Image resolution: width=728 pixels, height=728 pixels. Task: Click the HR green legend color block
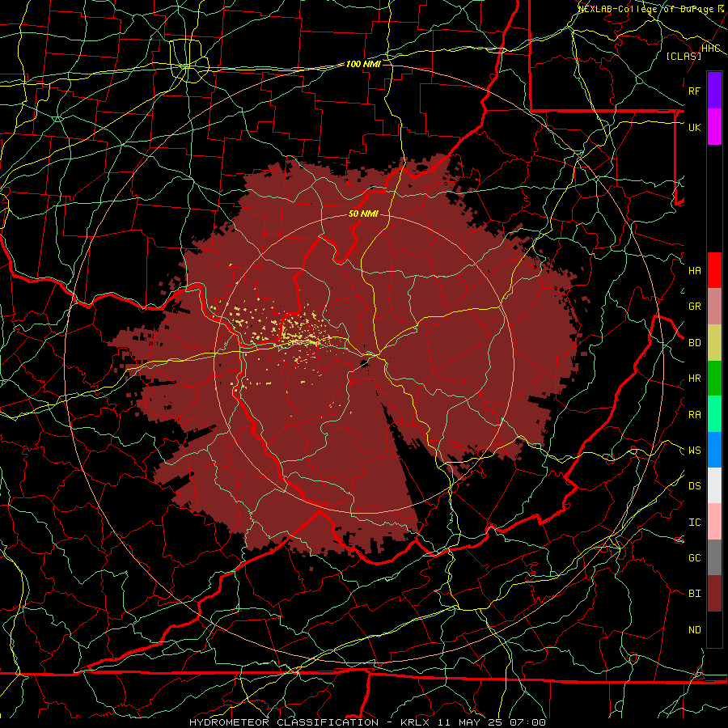click(x=714, y=379)
